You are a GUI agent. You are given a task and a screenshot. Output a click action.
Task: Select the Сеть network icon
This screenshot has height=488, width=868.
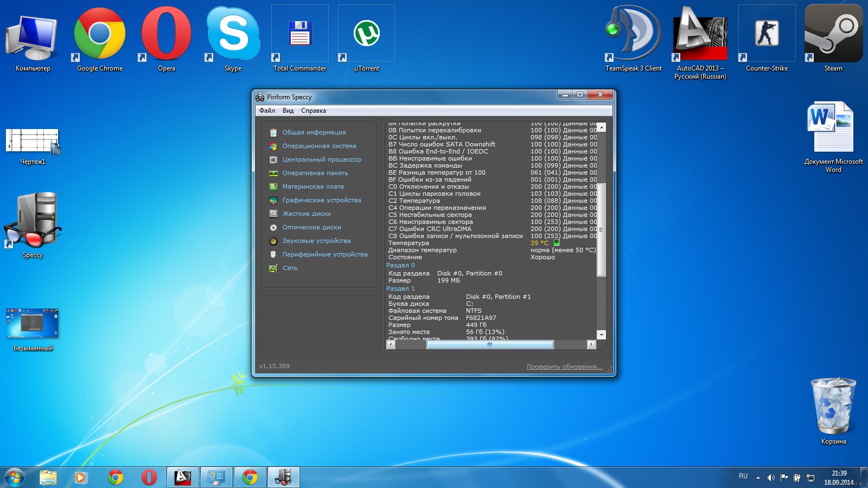coord(273,268)
